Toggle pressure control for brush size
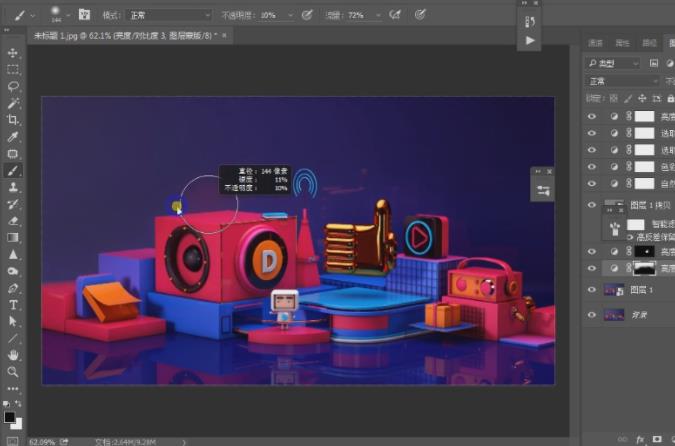 click(420, 15)
